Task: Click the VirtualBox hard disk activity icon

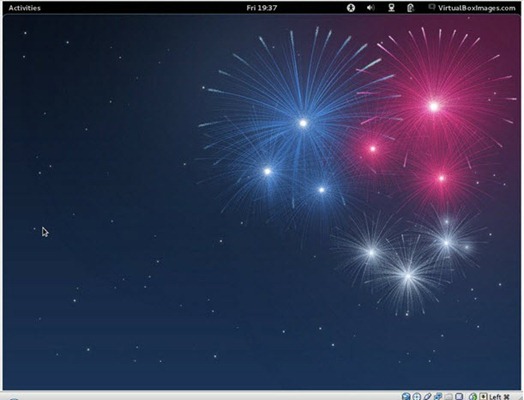Action: (406, 396)
